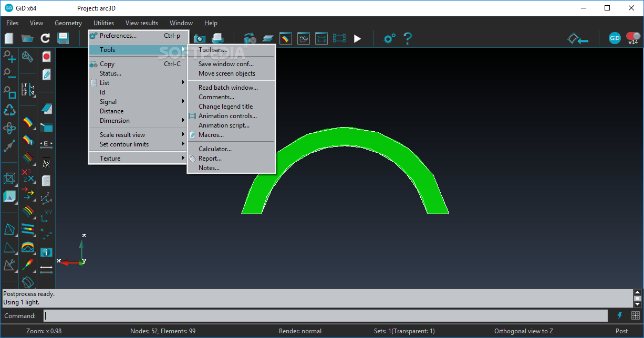The height and width of the screenshot is (338, 644).
Task: Click the colored arrows vector icon
Action: pos(28,194)
